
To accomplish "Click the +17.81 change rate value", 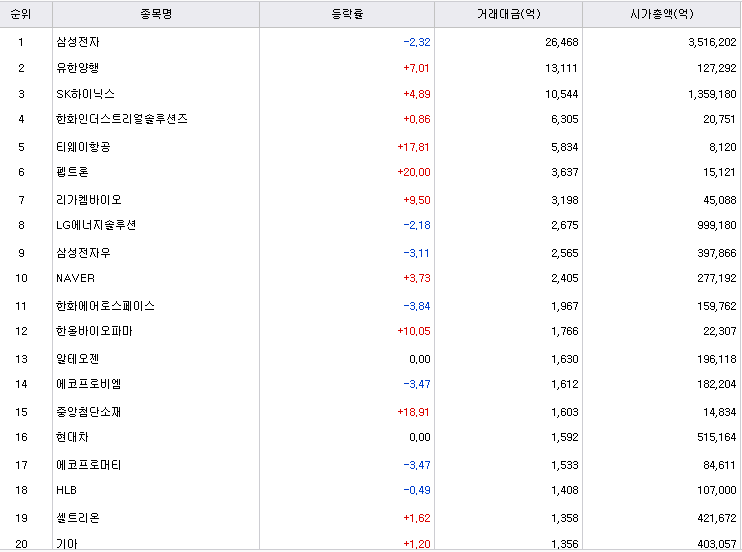I will click(x=414, y=147).
